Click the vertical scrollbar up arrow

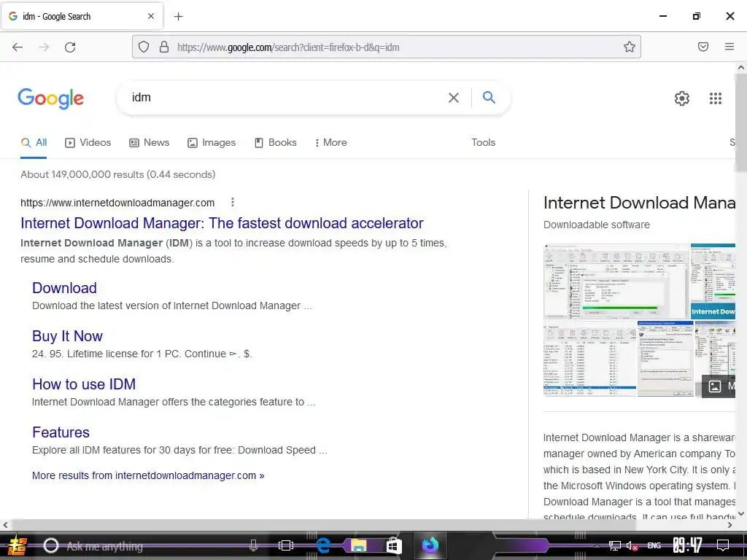pos(741,68)
